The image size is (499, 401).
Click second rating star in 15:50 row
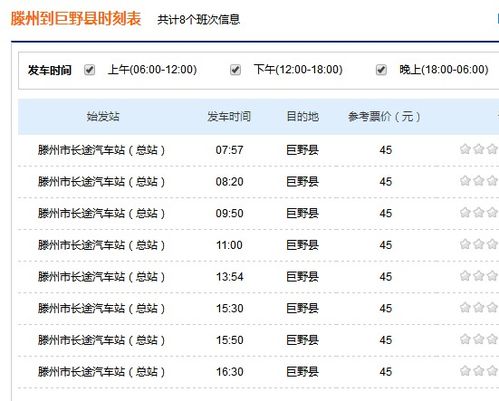coord(479,339)
